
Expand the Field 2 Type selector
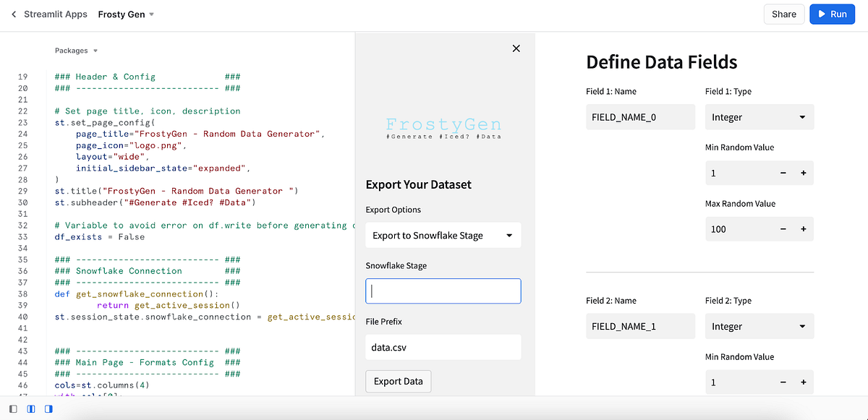click(x=759, y=326)
